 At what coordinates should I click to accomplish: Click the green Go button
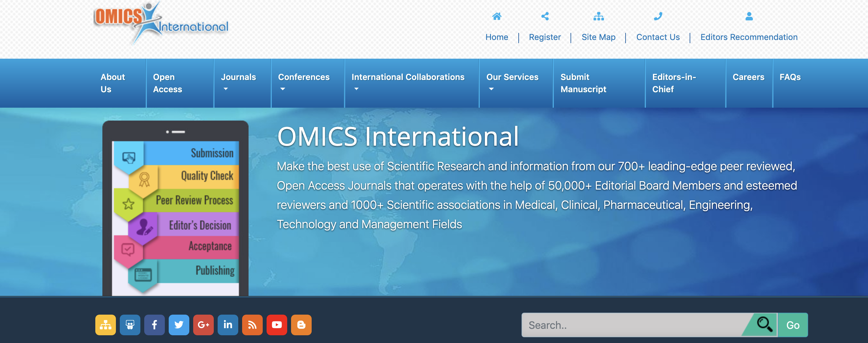[x=793, y=325]
